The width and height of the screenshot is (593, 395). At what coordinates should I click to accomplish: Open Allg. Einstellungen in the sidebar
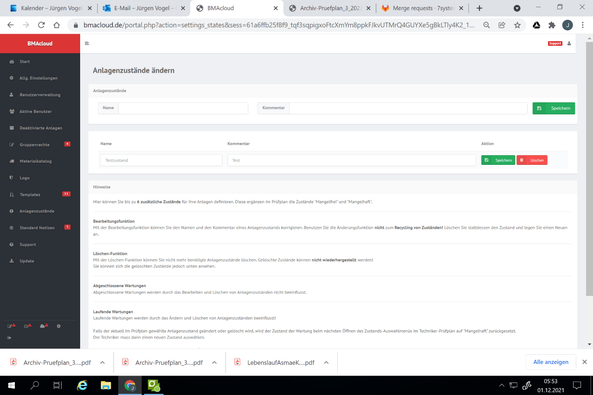[38, 78]
